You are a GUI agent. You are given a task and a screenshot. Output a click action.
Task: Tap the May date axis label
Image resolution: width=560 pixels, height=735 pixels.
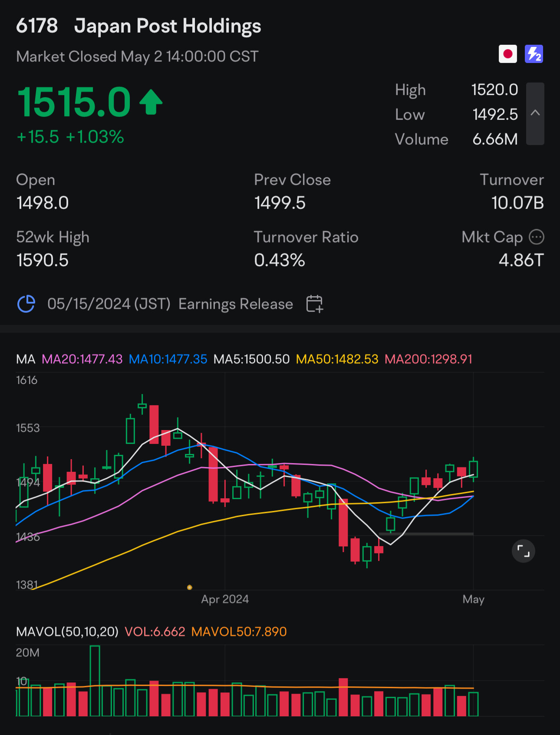pos(473,599)
